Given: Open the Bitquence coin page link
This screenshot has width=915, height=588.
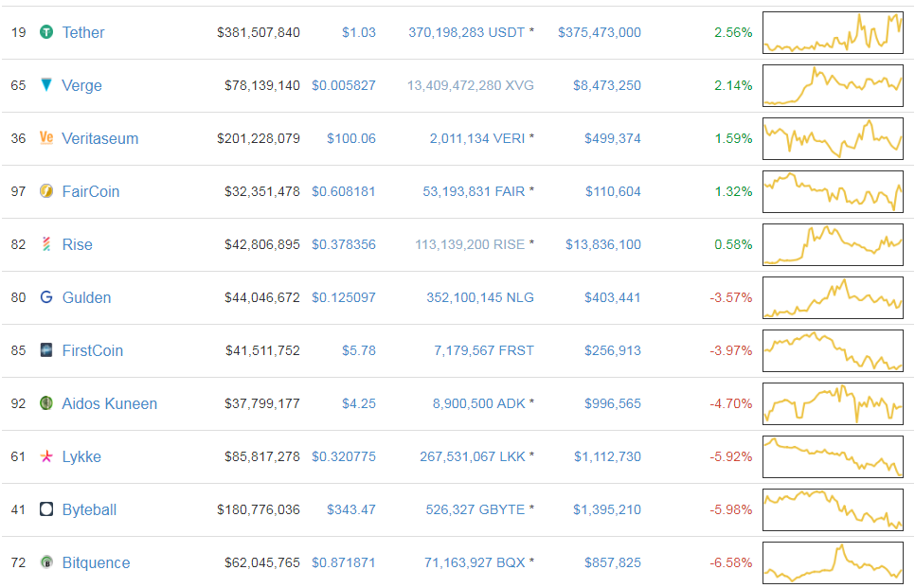Looking at the screenshot, I should 96,563.
